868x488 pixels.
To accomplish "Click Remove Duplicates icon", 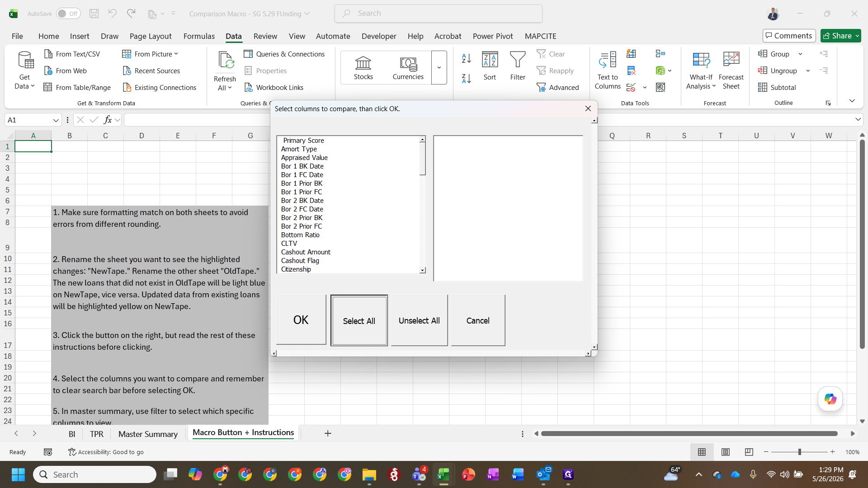I will click(631, 70).
